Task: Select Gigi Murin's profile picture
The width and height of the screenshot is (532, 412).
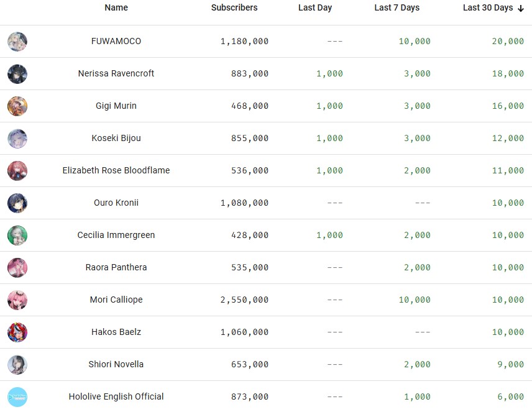Action: (x=17, y=106)
